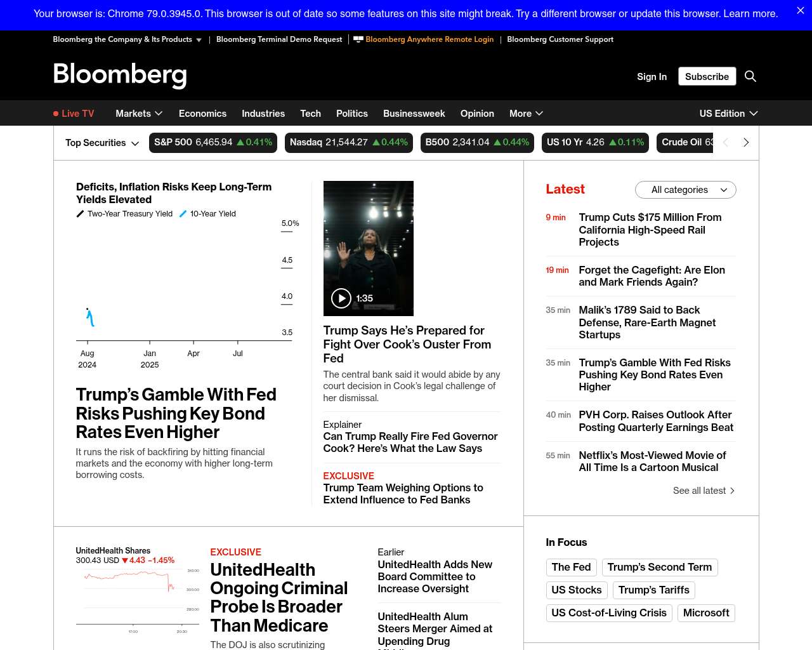This screenshot has width=812, height=650.
Task: Open Forget the Cagefight story
Action: pyautogui.click(x=652, y=276)
